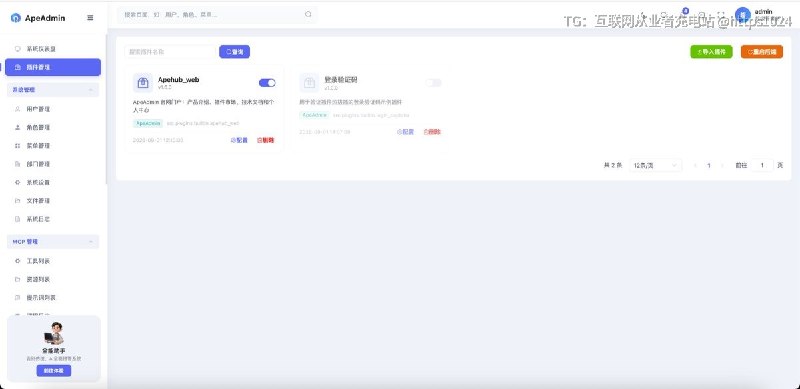Click 配置 on the Apehub_web card

(x=239, y=140)
